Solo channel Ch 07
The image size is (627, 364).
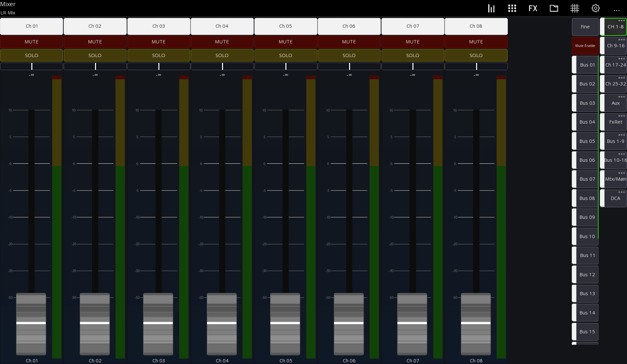click(x=413, y=55)
